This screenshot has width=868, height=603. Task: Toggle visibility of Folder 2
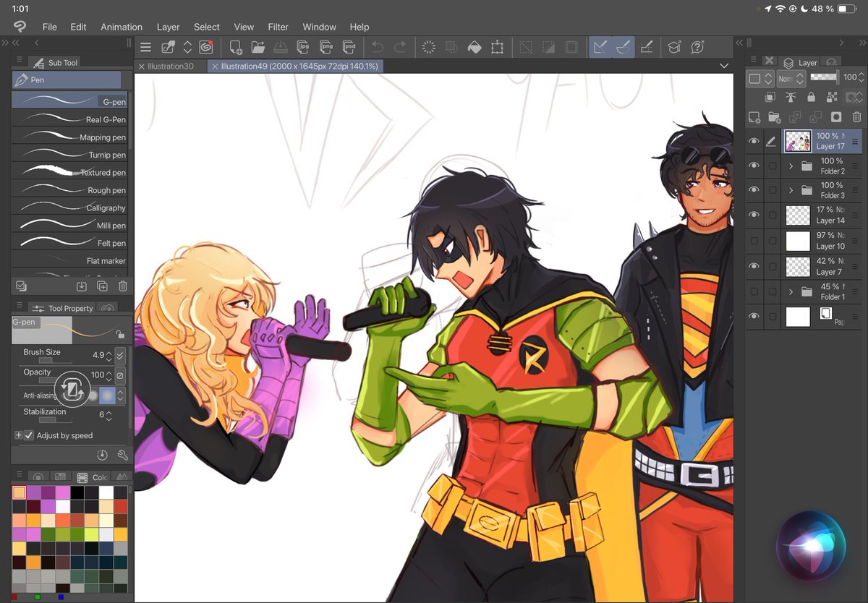[753, 166]
